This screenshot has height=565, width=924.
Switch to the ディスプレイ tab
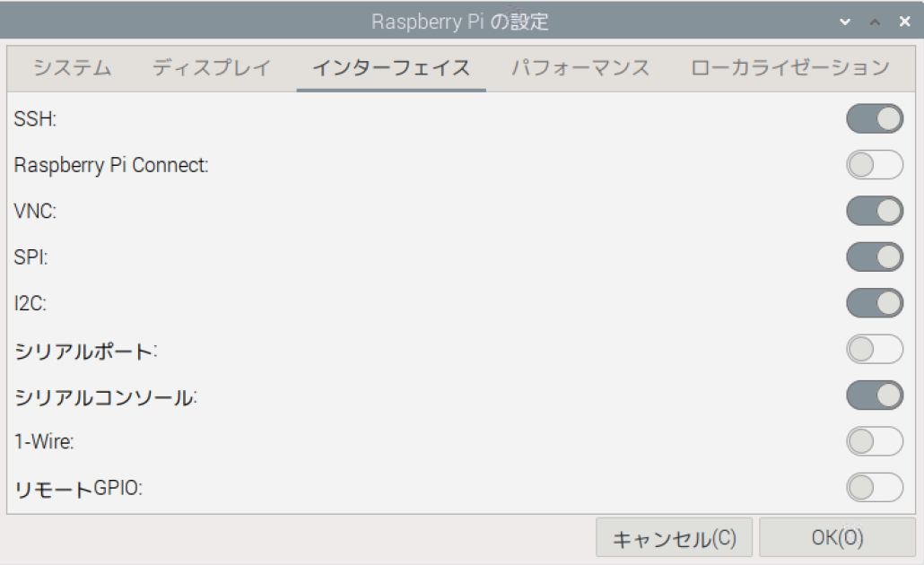(x=211, y=68)
